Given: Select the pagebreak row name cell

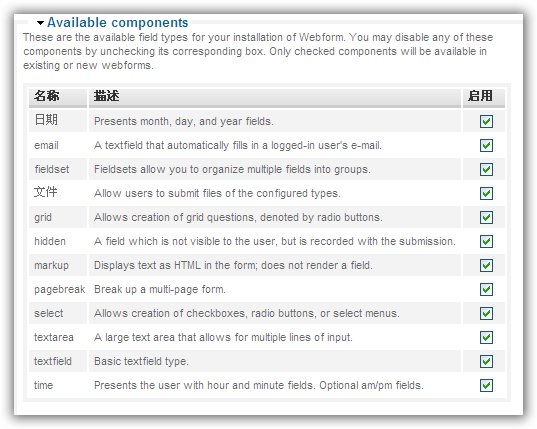Looking at the screenshot, I should (58, 289).
